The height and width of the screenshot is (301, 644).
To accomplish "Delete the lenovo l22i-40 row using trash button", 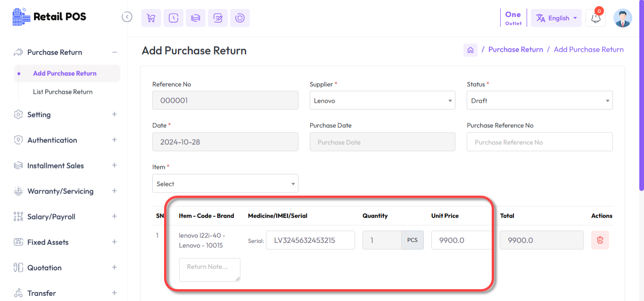I will (600, 240).
